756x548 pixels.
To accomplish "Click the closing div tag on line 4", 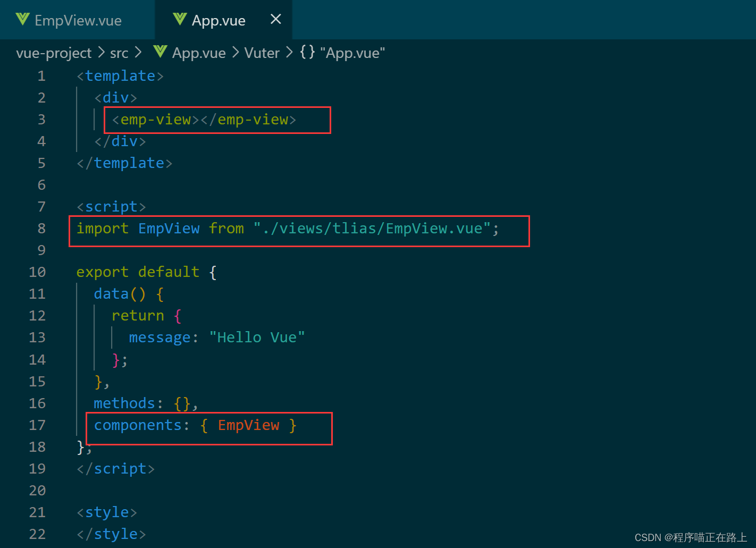I will click(x=120, y=141).
